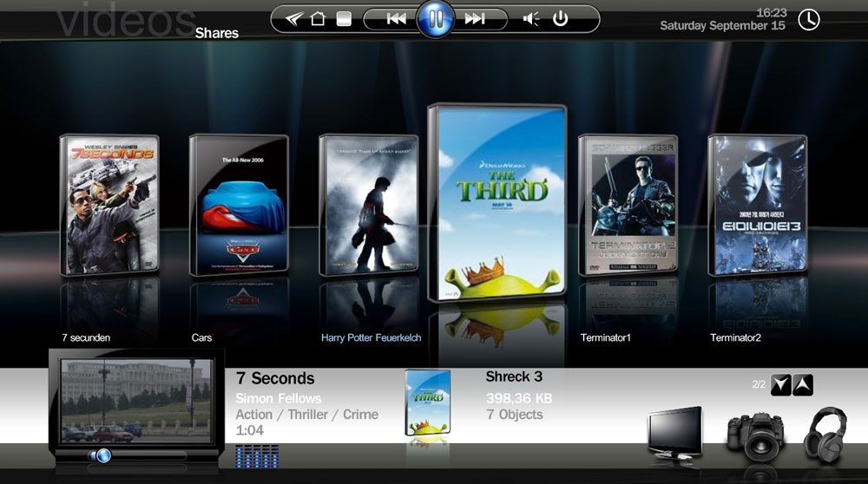This screenshot has height=484, width=868.
Task: Click the page down arrow button
Action: point(781,385)
